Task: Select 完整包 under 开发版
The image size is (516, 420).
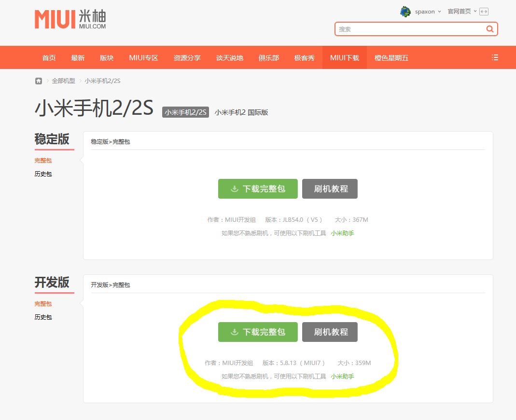Action: [43, 304]
